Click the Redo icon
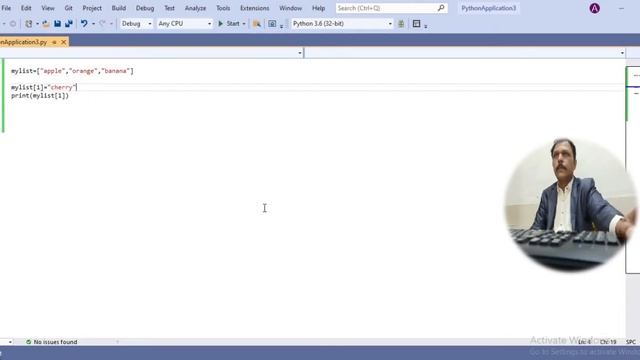This screenshot has height=360, width=640. pos(102,24)
